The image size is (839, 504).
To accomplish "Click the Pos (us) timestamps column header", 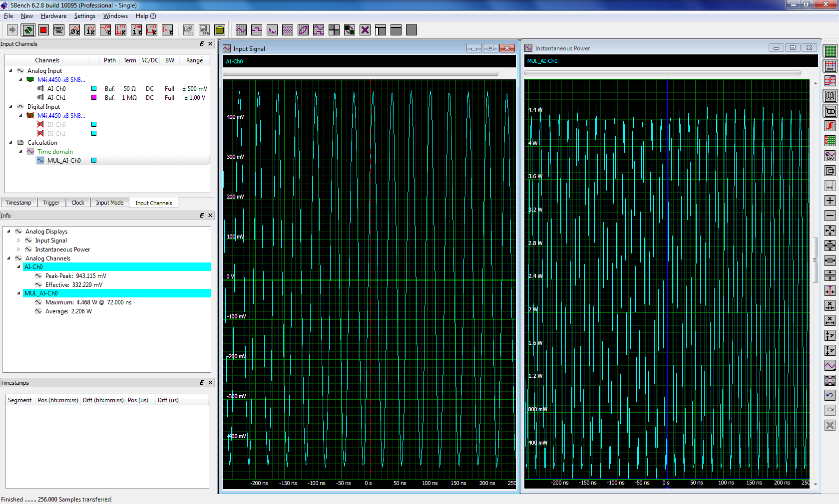I will click(x=138, y=400).
